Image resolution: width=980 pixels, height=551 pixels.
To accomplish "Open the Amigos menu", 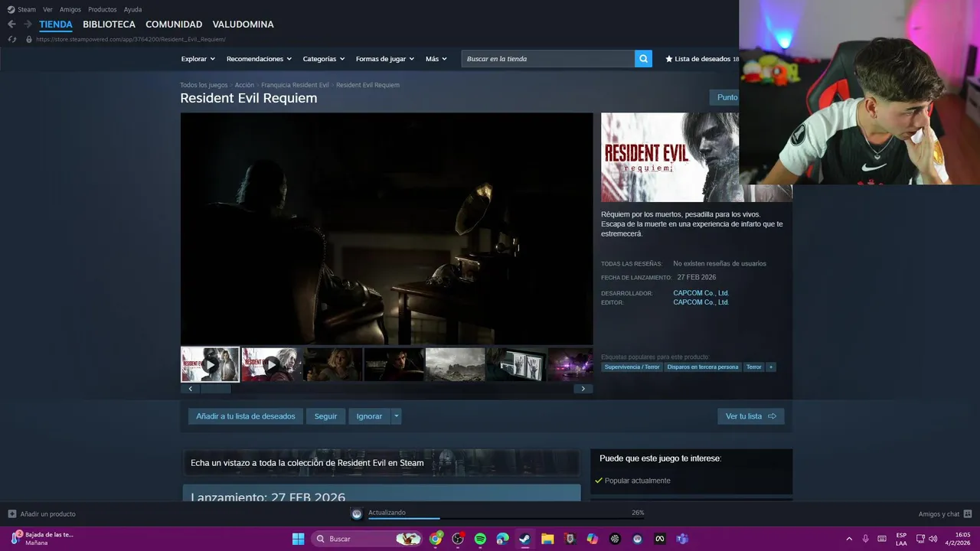I will [x=70, y=9].
